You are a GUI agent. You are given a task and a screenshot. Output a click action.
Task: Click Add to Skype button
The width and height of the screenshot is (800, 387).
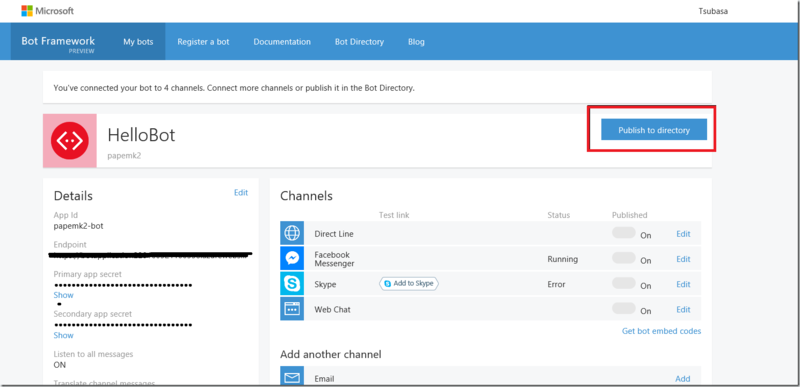tap(409, 283)
